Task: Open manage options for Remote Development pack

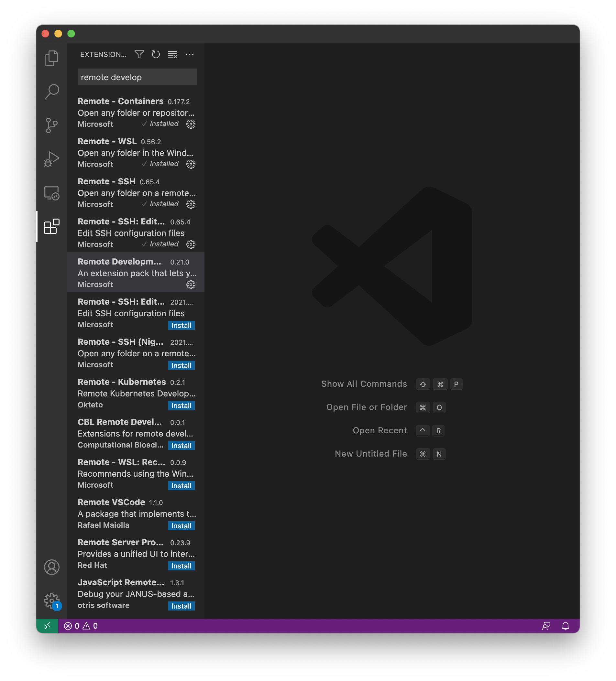Action: (191, 285)
